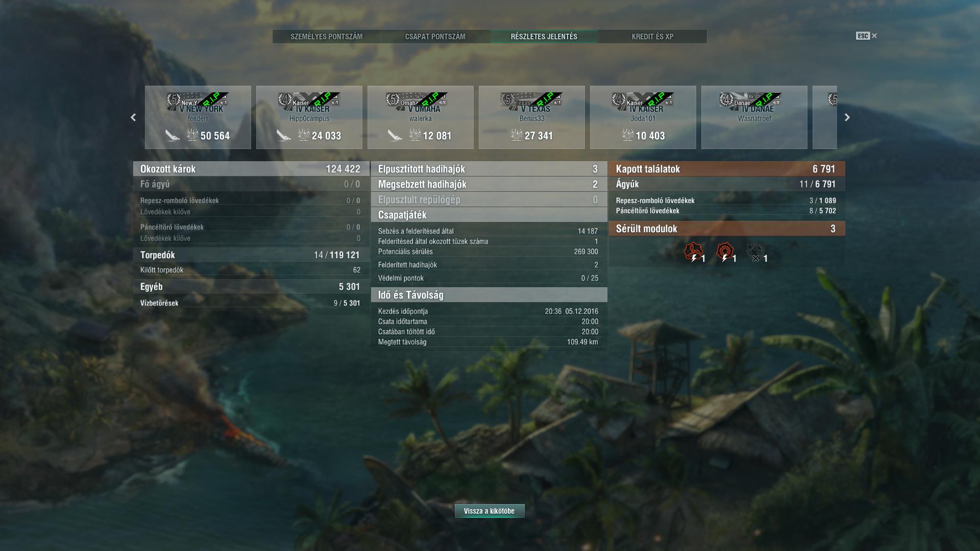The width and height of the screenshot is (980, 551).
Task: Click the second red damaged module icon
Action: [725, 252]
